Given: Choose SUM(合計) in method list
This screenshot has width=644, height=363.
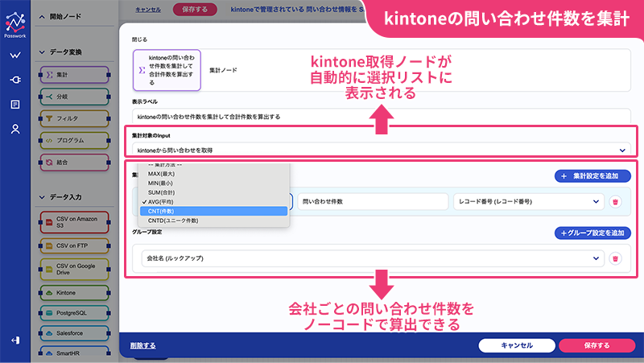Looking at the screenshot, I should [x=213, y=192].
